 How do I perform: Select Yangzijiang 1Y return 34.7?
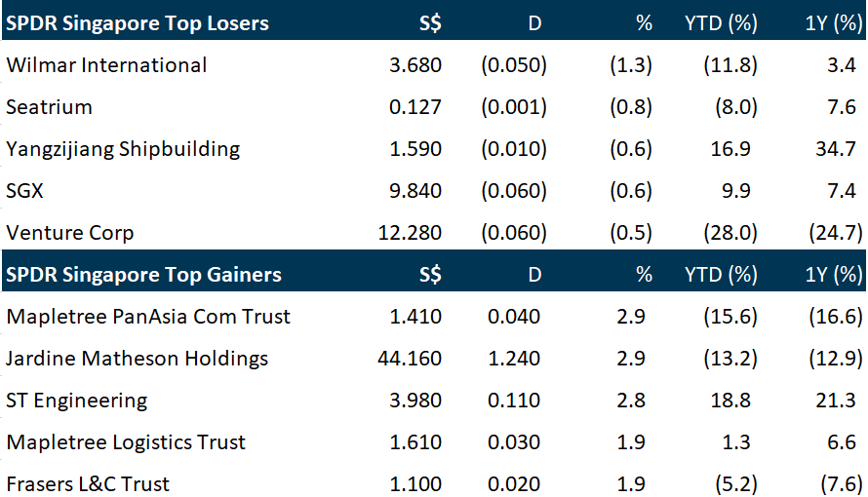pos(839,149)
